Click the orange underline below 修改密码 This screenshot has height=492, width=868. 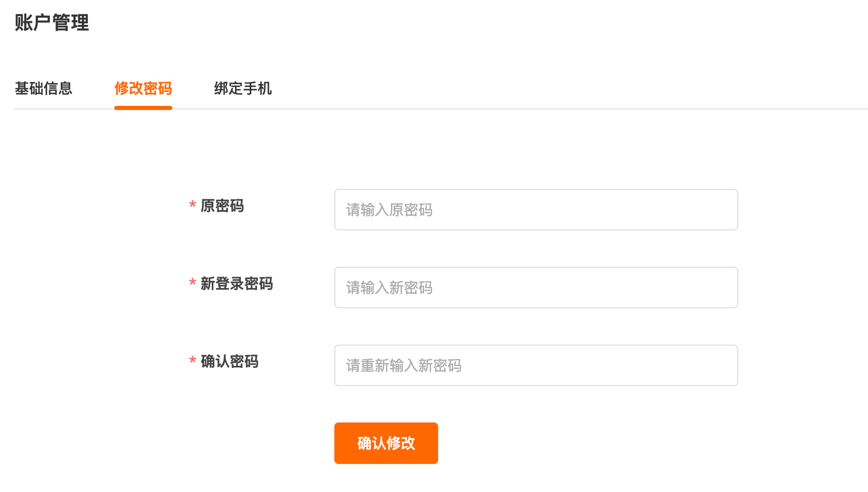143,108
